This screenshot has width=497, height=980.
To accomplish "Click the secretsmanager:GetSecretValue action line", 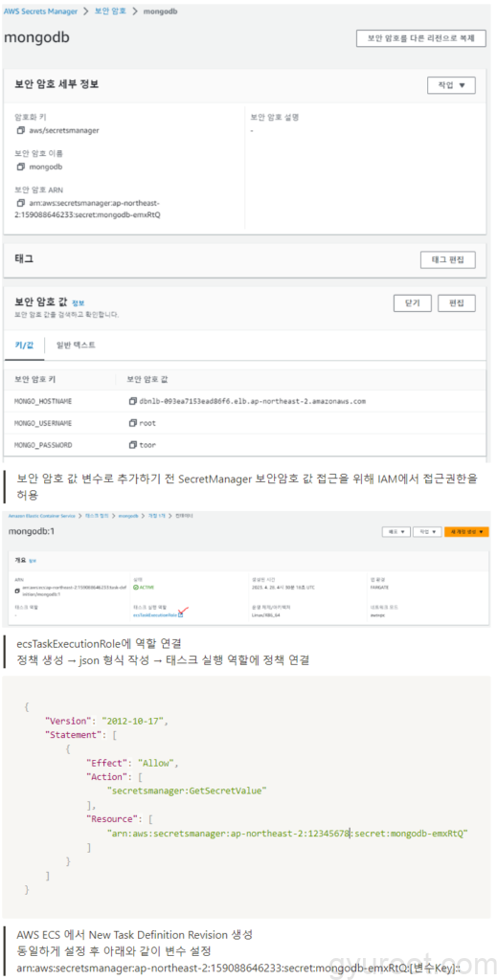I will [x=188, y=791].
